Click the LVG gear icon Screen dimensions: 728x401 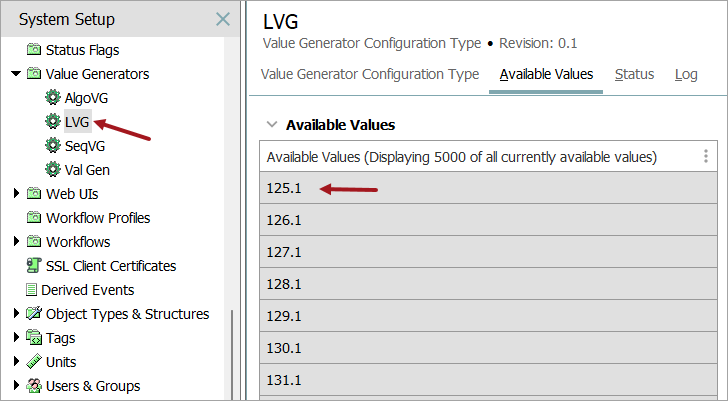pos(53,122)
